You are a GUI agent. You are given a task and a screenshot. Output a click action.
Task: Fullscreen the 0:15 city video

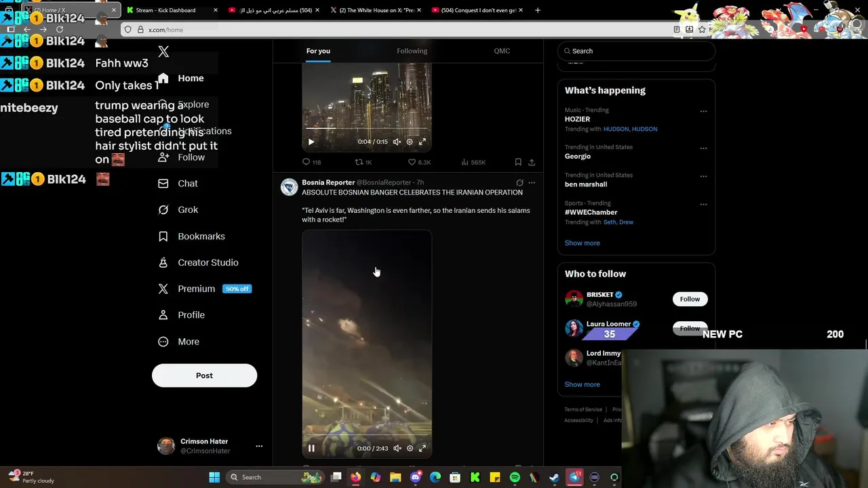click(x=422, y=142)
